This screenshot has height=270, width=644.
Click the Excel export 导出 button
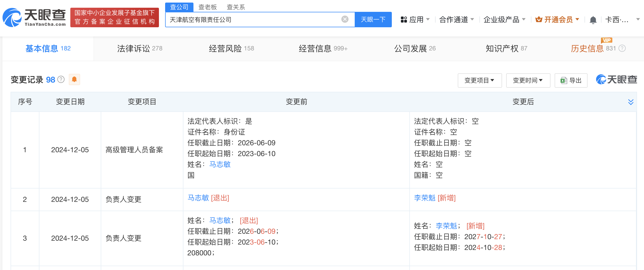click(571, 80)
